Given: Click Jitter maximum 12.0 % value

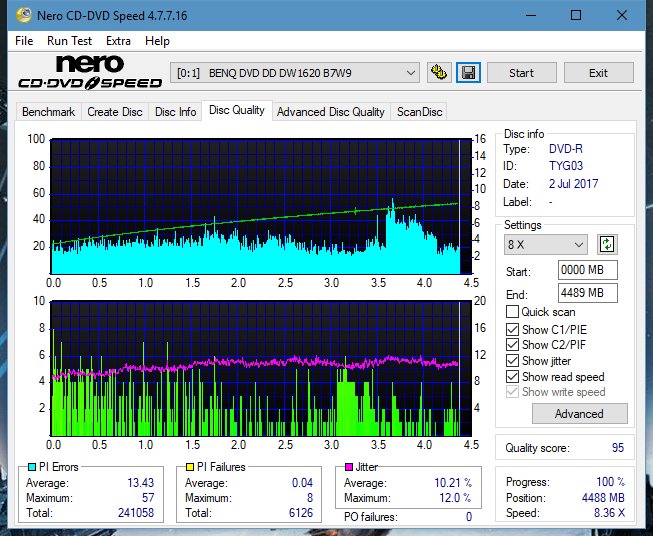Looking at the screenshot, I should [x=455, y=497].
